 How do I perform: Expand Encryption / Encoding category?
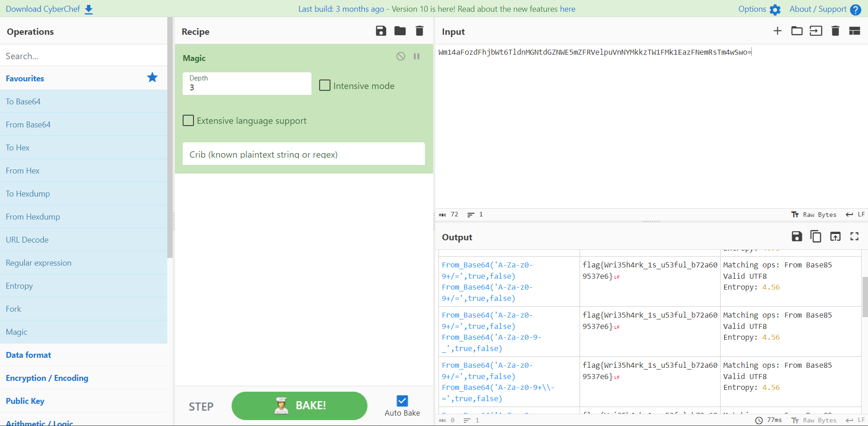pyautogui.click(x=47, y=378)
